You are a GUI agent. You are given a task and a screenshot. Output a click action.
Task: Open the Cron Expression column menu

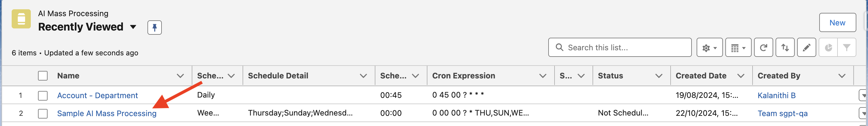[x=543, y=76]
